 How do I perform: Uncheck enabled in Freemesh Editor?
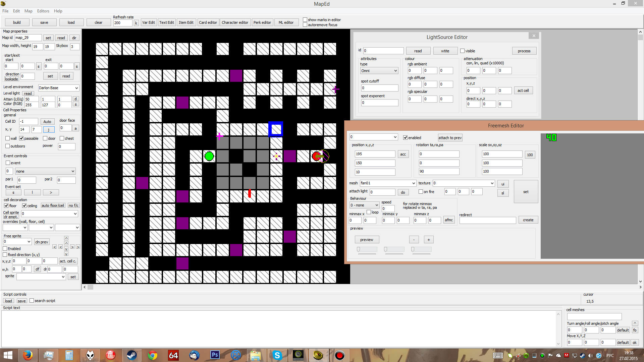coord(405,138)
